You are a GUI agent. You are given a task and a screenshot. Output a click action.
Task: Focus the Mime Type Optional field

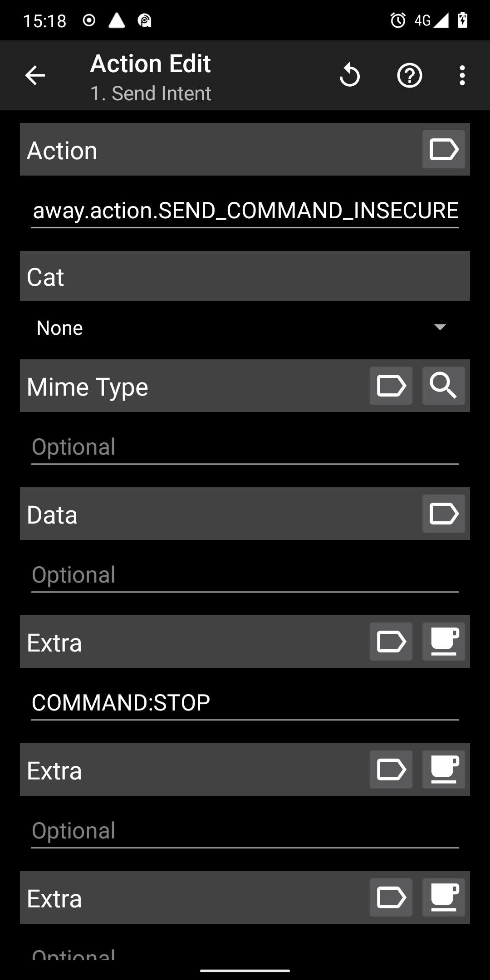245,447
